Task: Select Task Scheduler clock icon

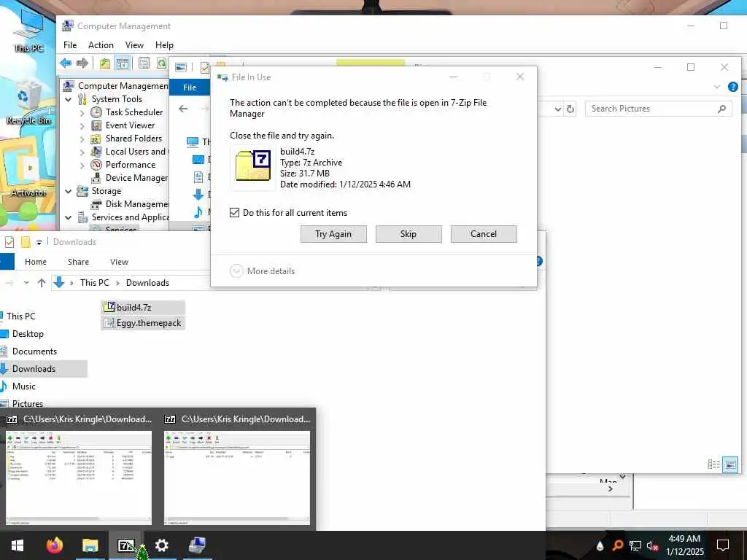Action: click(x=96, y=112)
